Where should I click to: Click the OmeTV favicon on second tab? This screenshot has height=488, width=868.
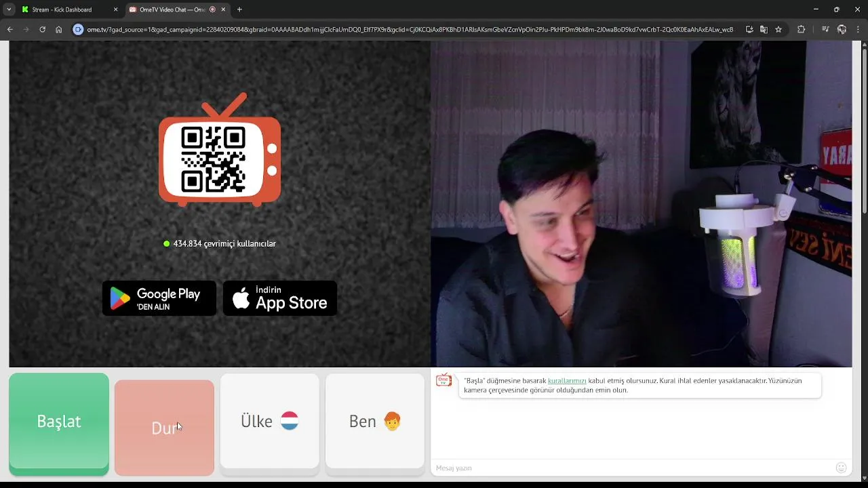tap(133, 9)
